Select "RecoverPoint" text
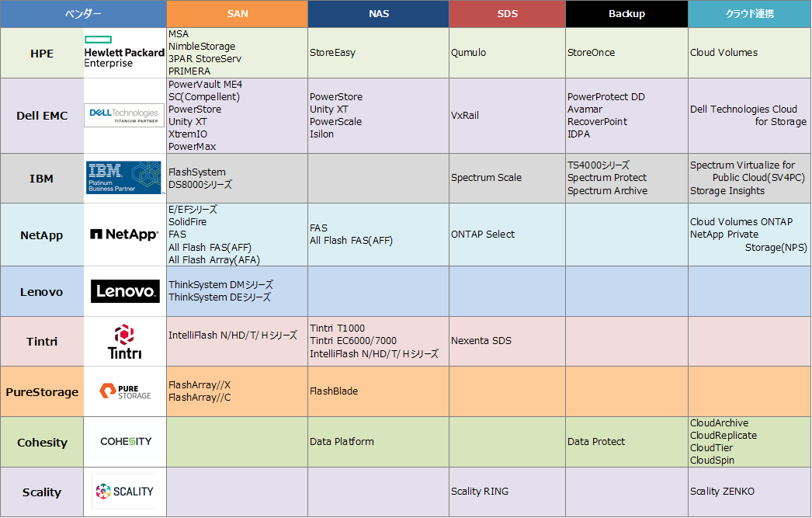The image size is (812, 518). pos(597,122)
